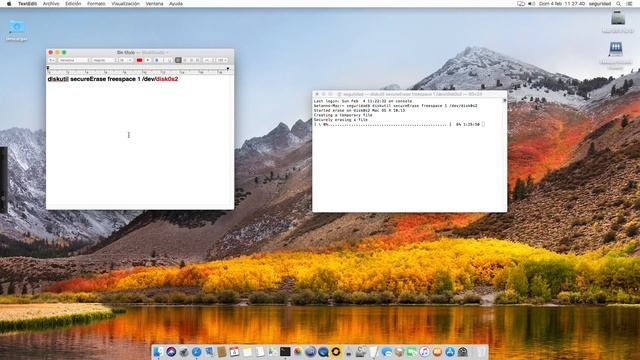This screenshot has height=360, width=640.
Task: Open the Archivo menu
Action: point(51,4)
